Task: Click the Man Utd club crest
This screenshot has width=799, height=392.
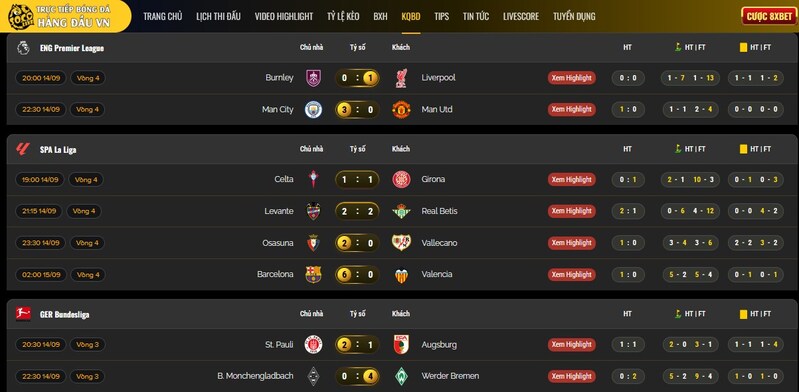Action: click(401, 109)
